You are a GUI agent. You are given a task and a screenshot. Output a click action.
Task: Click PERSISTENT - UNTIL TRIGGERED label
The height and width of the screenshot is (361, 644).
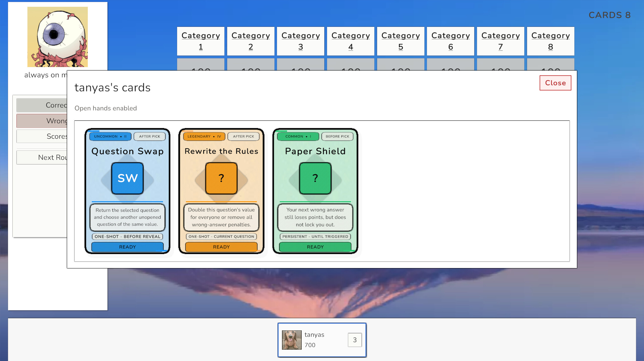(x=315, y=237)
